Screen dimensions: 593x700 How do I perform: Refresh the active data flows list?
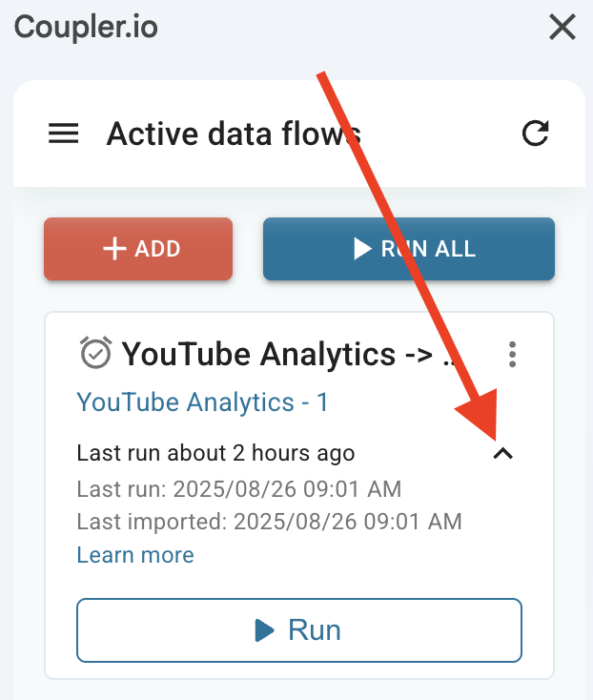(x=536, y=134)
